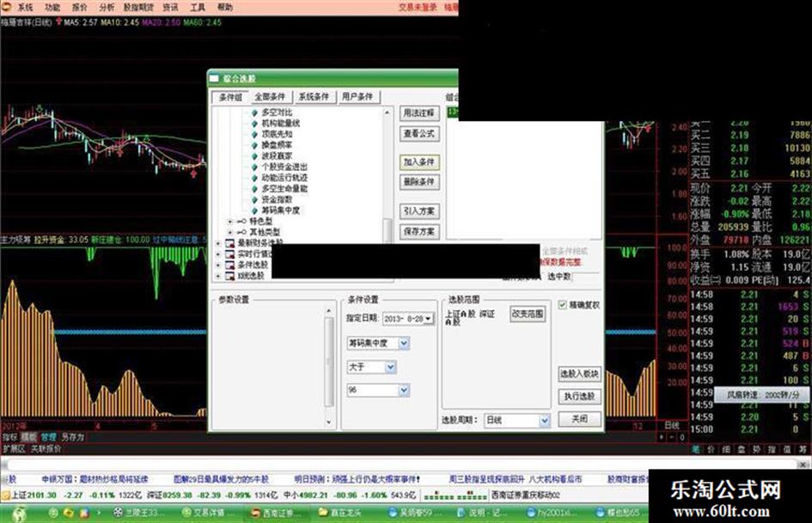Click the key icon next to 特色型
Screen dimensions: 812x523
241,221
